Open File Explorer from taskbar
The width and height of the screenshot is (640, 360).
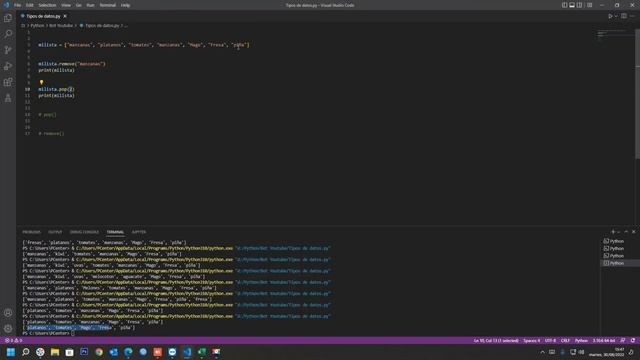point(55,352)
